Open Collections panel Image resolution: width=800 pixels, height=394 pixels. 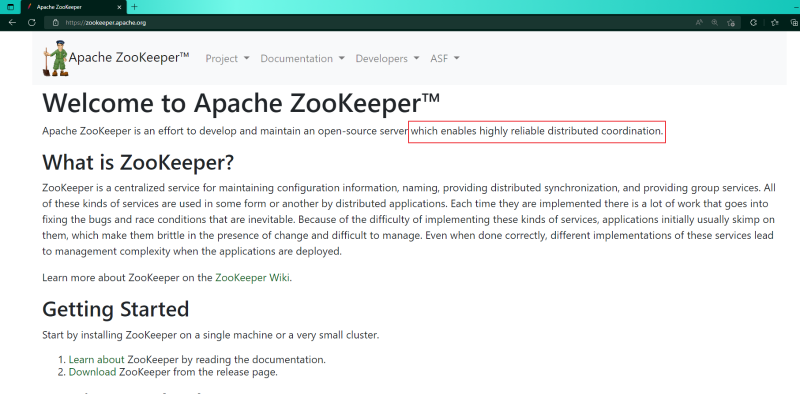point(794,22)
